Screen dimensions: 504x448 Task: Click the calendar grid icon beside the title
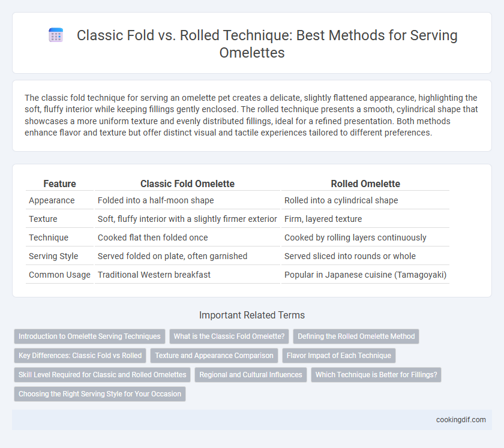pos(56,35)
